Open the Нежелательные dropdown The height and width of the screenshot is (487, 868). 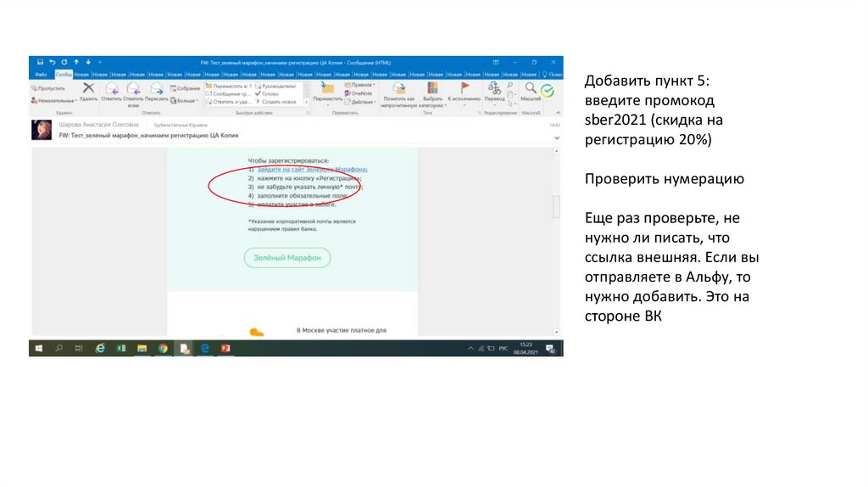point(53,101)
